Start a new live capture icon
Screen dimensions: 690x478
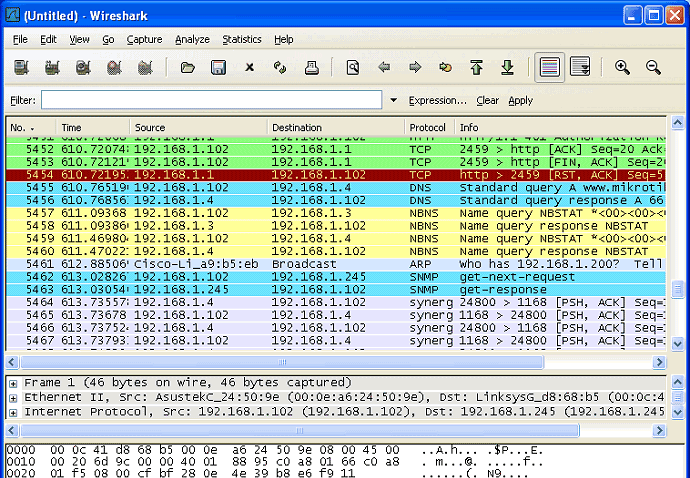pos(83,67)
